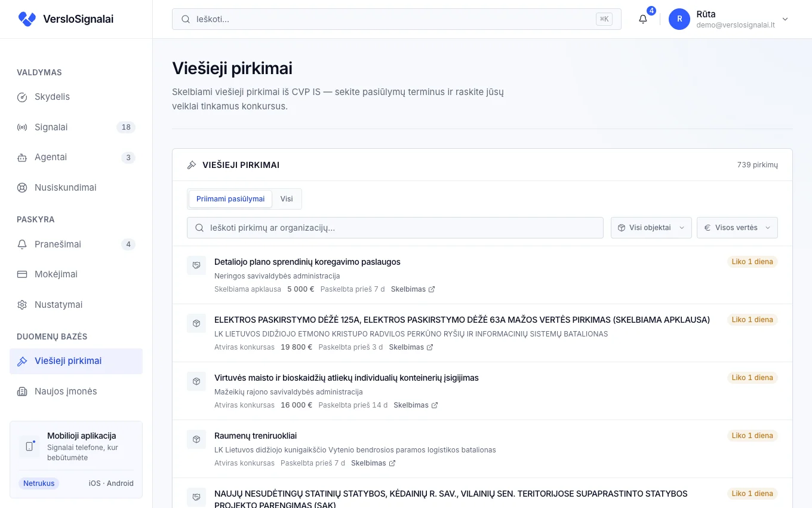Click the Agentai count badge 3
Image resolution: width=812 pixels, height=508 pixels.
pyautogui.click(x=128, y=158)
